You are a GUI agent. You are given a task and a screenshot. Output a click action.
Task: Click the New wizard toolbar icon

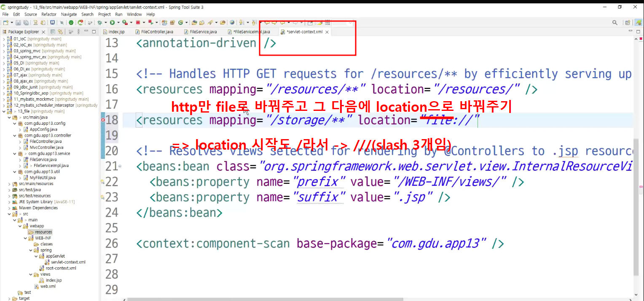point(6,22)
